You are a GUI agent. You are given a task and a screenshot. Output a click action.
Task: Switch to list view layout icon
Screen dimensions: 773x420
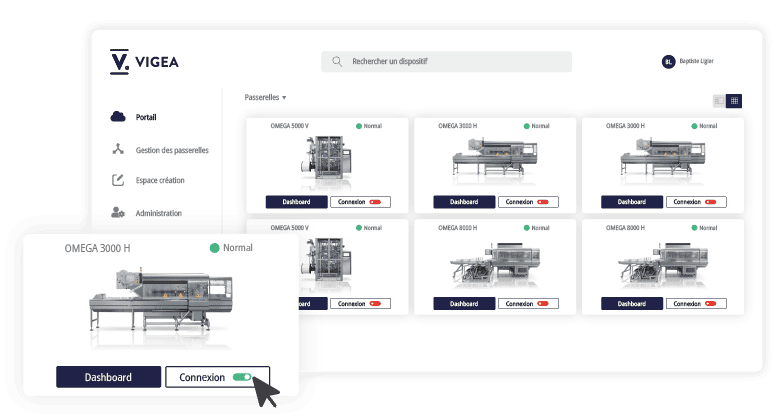pos(719,101)
